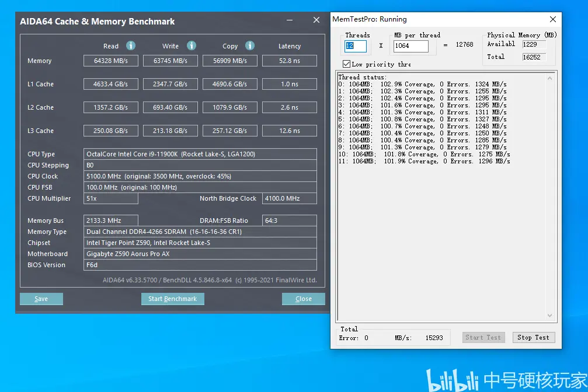Click North Bridge Clock value 4100.0 MHz
This screenshot has width=588, height=392.
(x=290, y=198)
